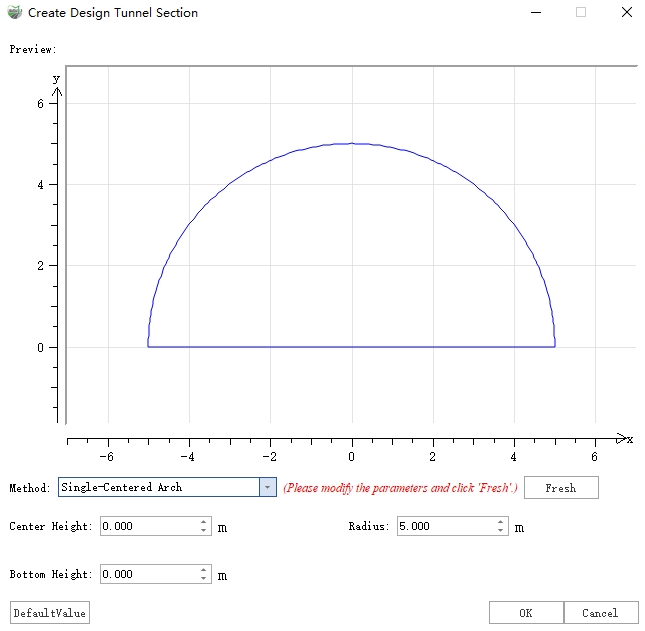Viewport: 645px width, 631px height.
Task: Open the Method dropdown list
Action: (267, 487)
